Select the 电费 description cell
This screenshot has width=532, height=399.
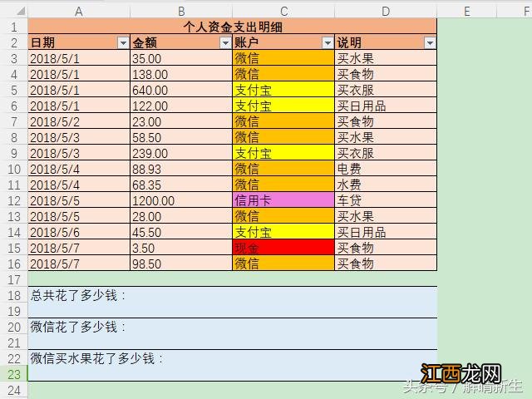click(x=386, y=169)
